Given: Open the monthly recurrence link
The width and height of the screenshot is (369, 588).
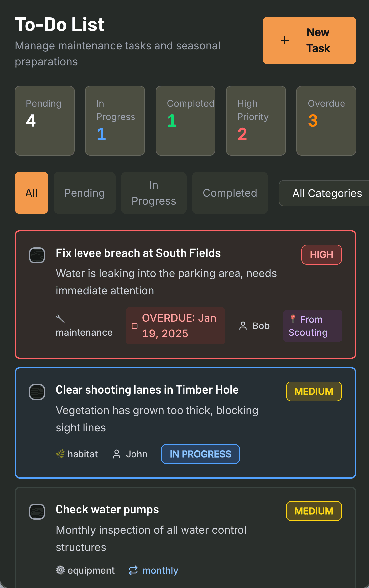Looking at the screenshot, I should (x=160, y=570).
